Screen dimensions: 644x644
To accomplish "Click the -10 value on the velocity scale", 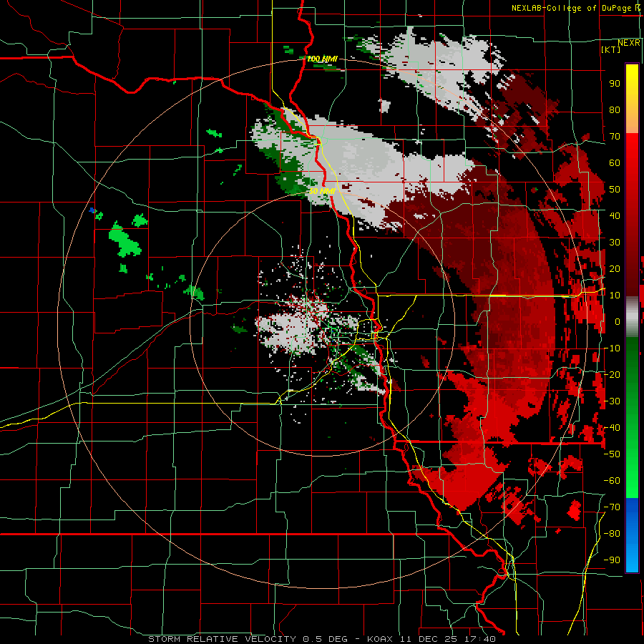I will (612, 348).
